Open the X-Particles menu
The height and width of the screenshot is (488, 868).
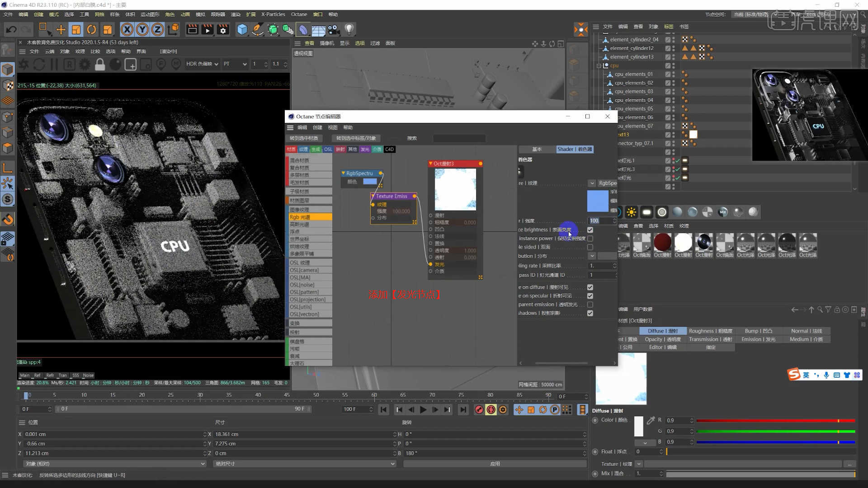pos(273,14)
